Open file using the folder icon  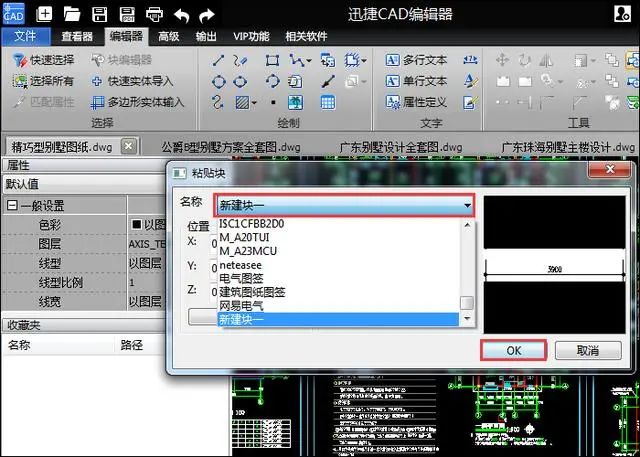(72, 14)
